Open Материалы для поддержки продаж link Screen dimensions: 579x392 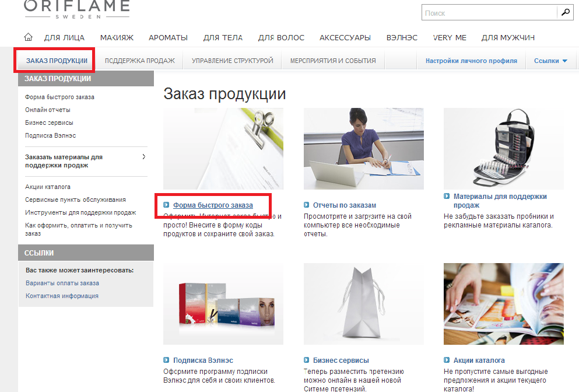pos(500,201)
